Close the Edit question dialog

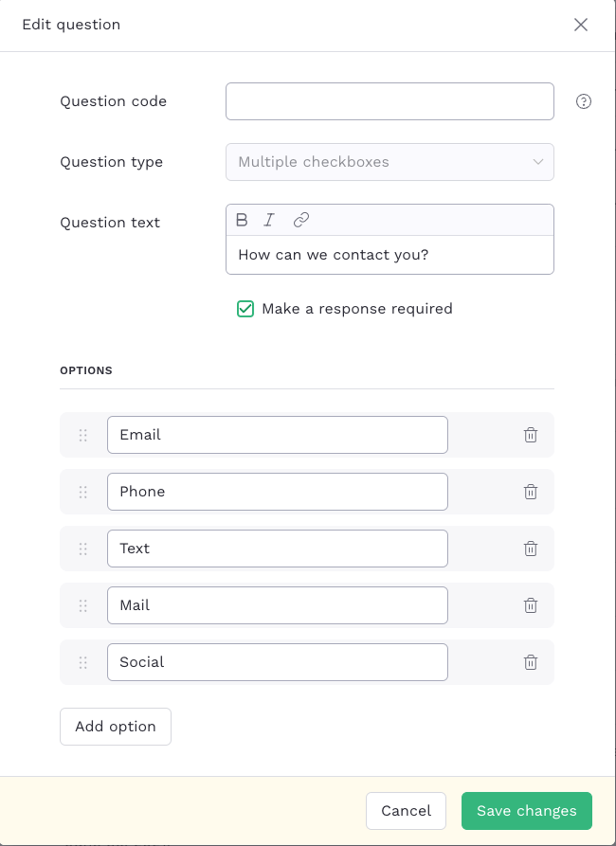(x=581, y=25)
